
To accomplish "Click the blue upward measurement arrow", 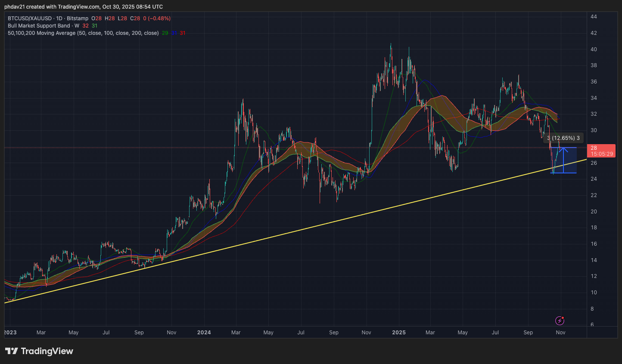I will (563, 160).
